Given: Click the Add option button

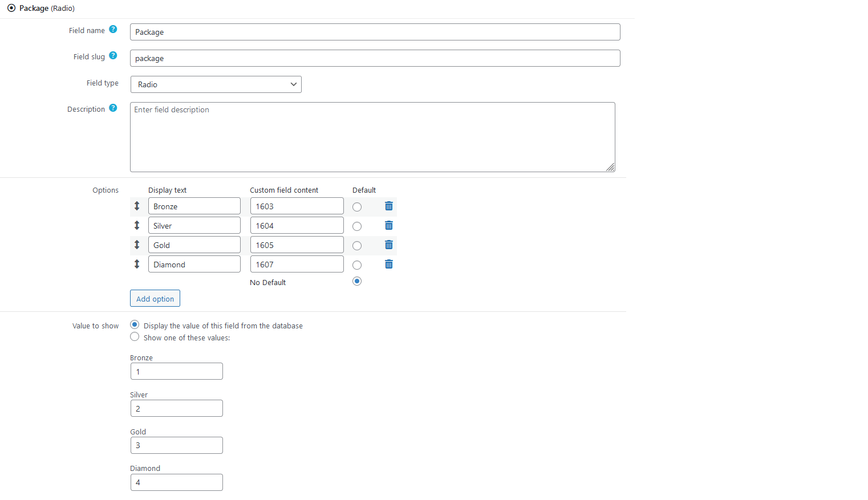Looking at the screenshot, I should (155, 298).
